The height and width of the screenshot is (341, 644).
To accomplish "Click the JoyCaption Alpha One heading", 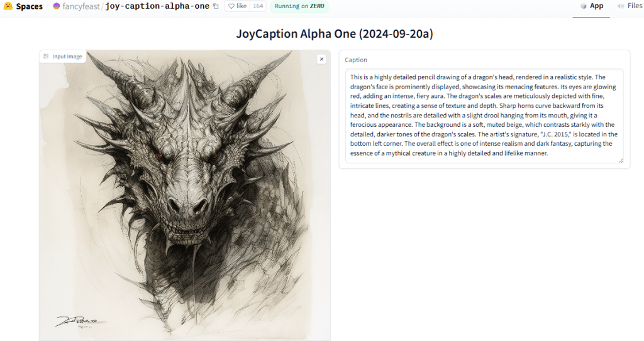I will (x=335, y=34).
